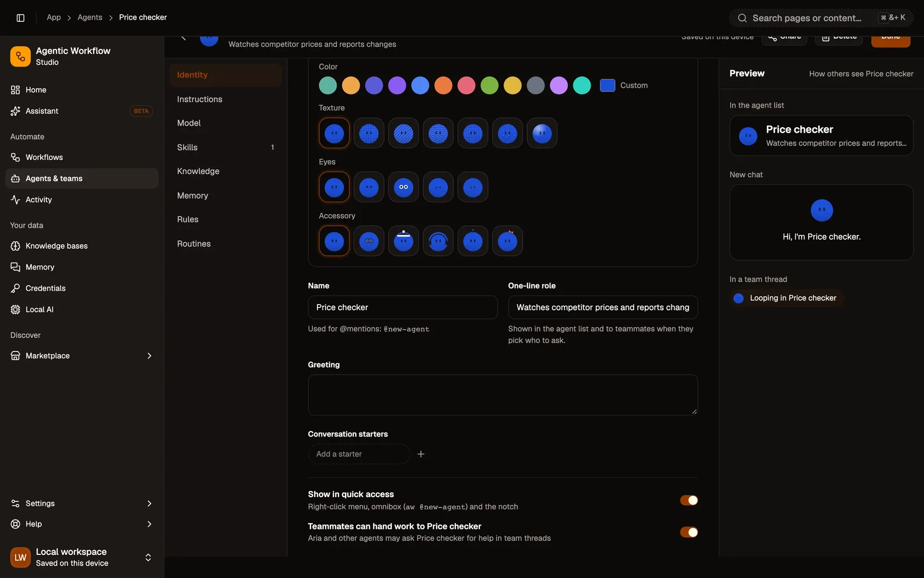Select the no-accessory option
This screenshot has height=578, width=924.
click(x=334, y=241)
